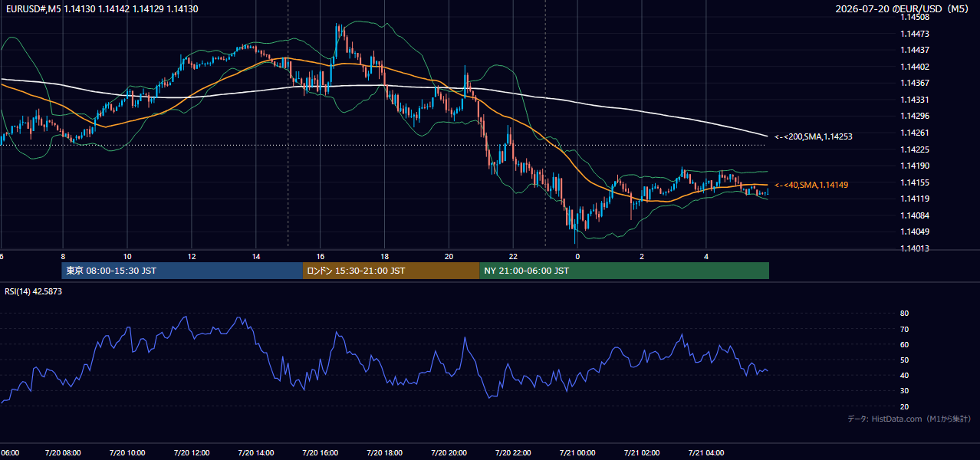
Task: Click hour 22 on the price chart axis
Action: (x=514, y=257)
